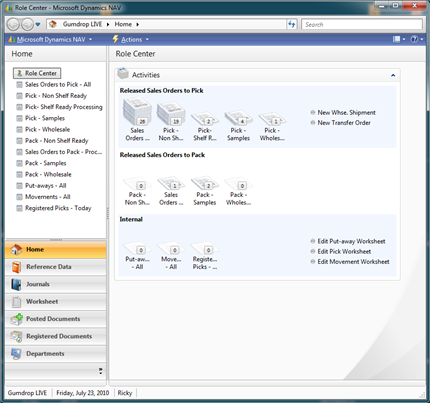The width and height of the screenshot is (430, 403).
Task: Open the Pack - Wholes... cue tile
Action: [238, 191]
